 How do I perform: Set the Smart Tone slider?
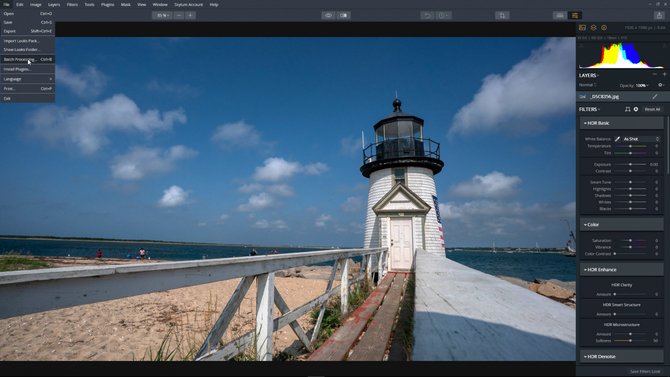click(x=631, y=182)
